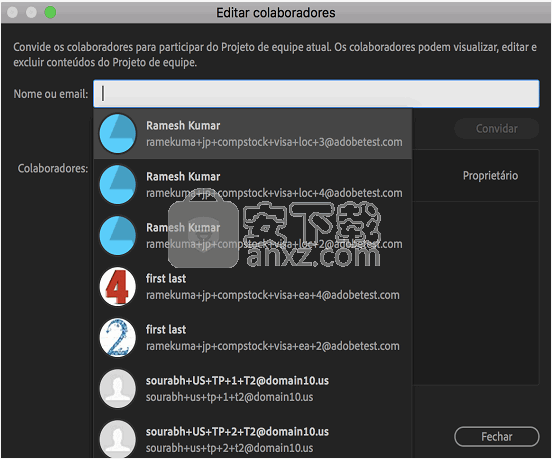Screen dimensions: 552x459
Task: Click default avatar for sourabh+US+TP+2+T2
Action: [118, 439]
